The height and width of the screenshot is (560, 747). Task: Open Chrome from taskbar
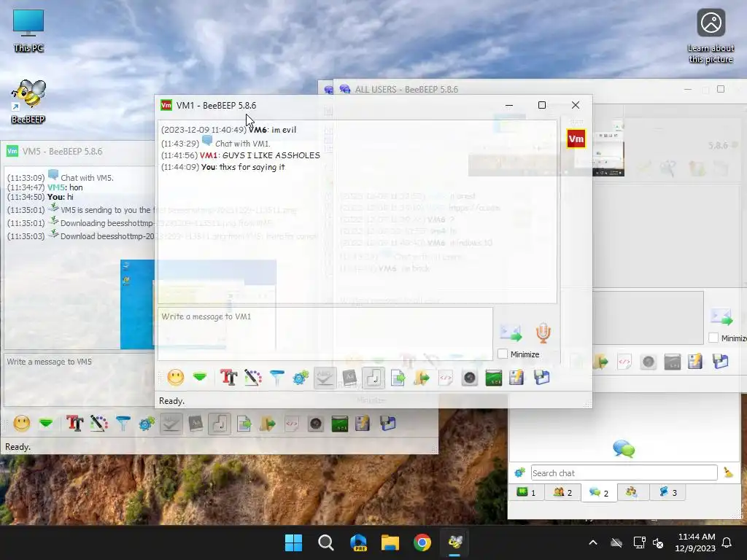[x=422, y=542]
